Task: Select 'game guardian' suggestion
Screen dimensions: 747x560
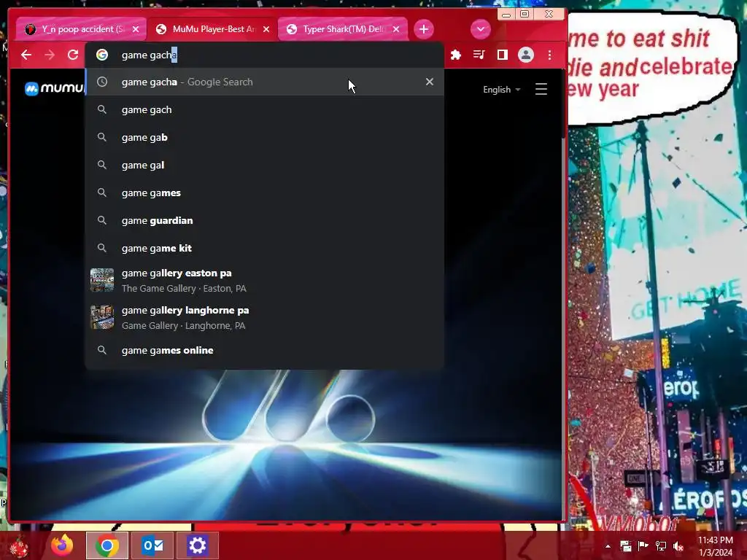Action: click(x=264, y=220)
